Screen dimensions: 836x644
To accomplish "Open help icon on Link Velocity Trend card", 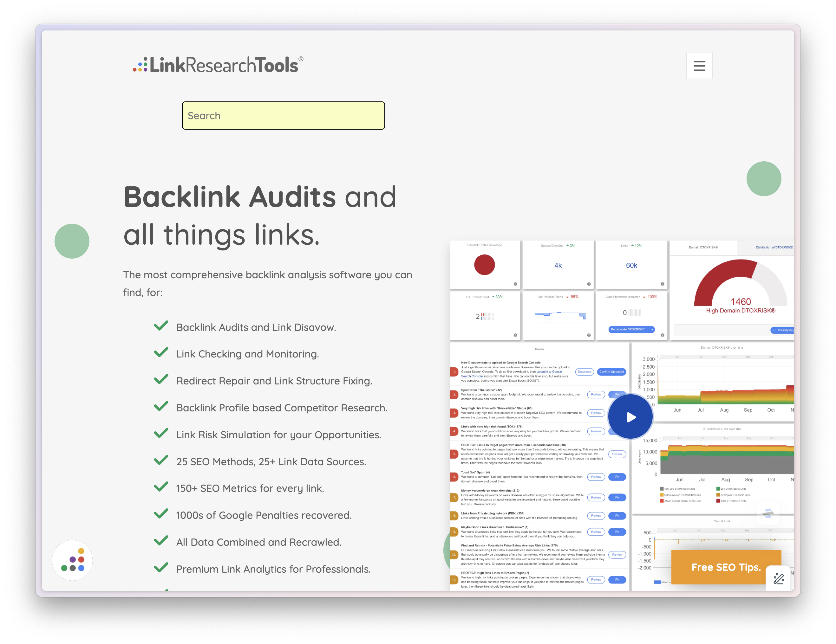I will coord(589,335).
